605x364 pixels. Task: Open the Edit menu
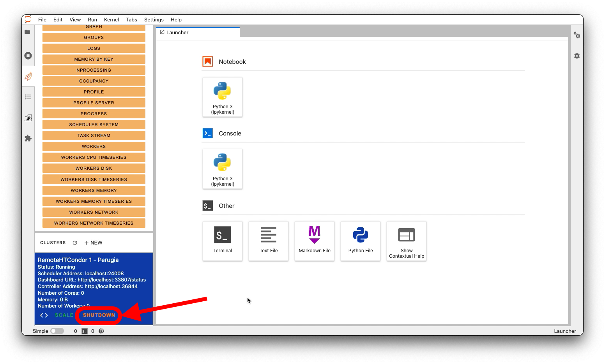tap(58, 20)
